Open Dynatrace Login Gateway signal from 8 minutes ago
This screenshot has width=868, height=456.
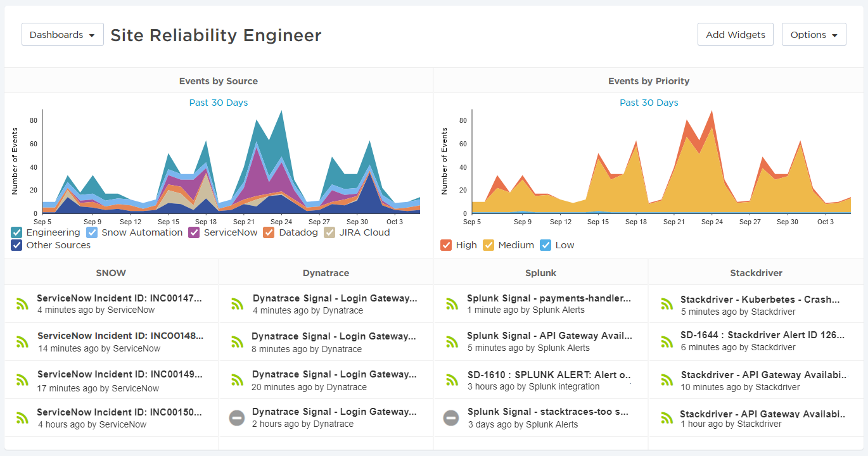(x=335, y=336)
